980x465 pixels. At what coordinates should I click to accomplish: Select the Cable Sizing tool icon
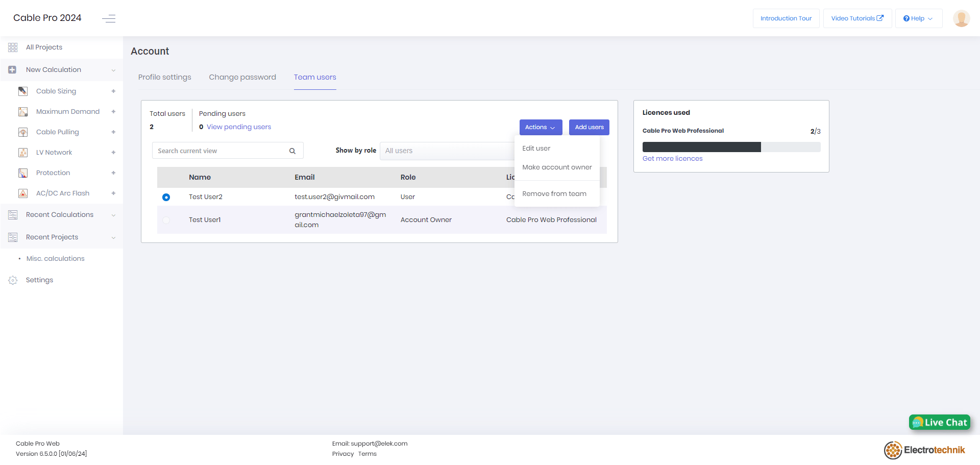pyautogui.click(x=22, y=91)
